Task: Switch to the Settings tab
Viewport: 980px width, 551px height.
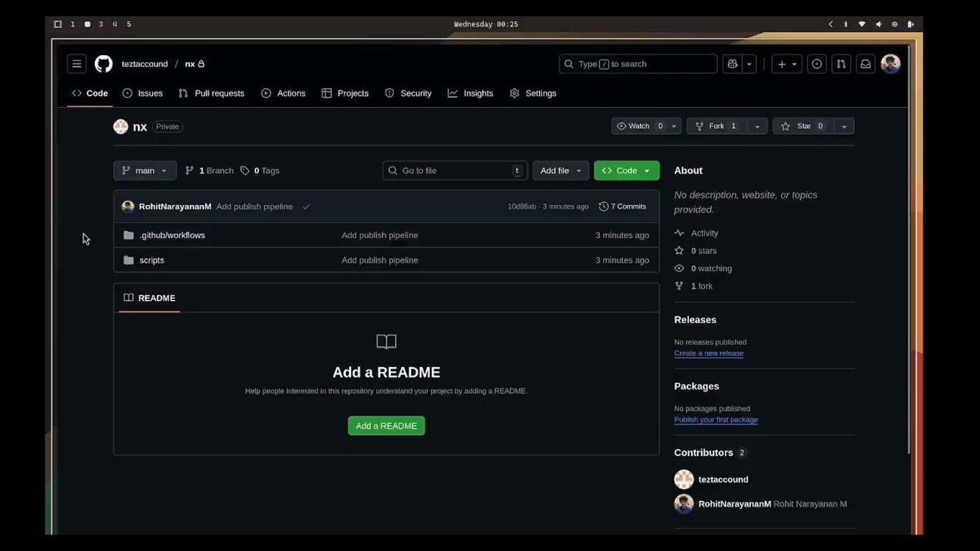Action: [x=533, y=93]
